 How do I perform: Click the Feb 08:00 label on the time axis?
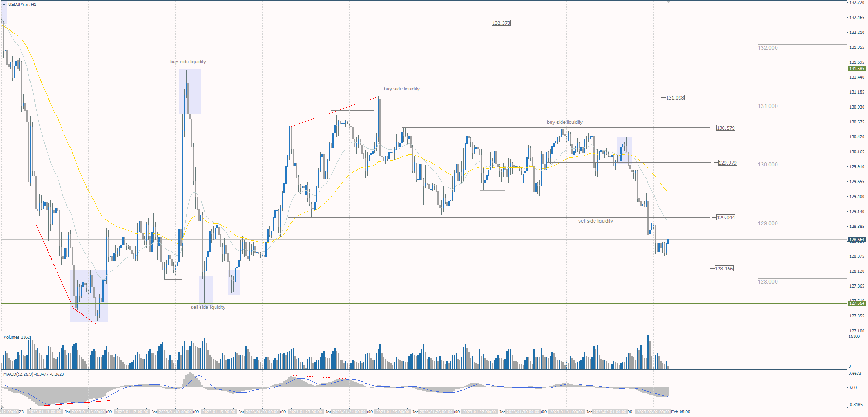(x=681, y=412)
